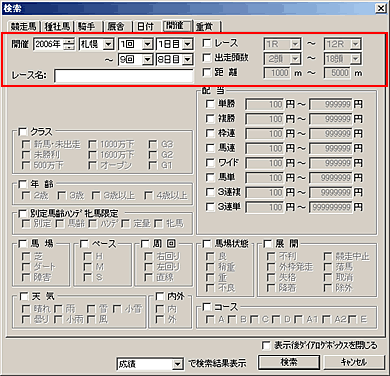Enable the 展開 group checkbox

(x=268, y=244)
